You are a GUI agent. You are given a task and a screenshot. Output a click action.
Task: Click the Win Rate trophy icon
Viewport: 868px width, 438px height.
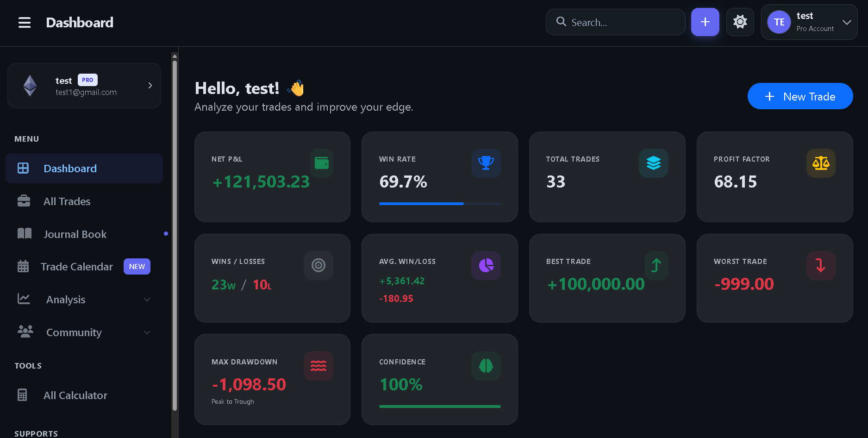click(486, 163)
